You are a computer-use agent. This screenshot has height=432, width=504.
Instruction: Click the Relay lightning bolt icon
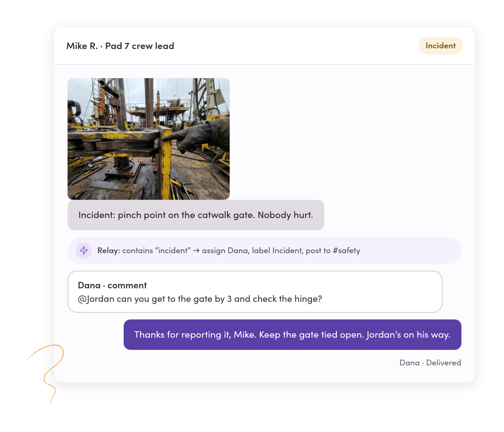pyautogui.click(x=84, y=250)
